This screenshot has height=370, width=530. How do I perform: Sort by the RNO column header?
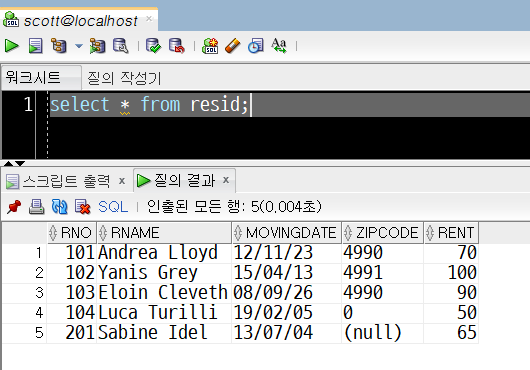tap(72, 233)
